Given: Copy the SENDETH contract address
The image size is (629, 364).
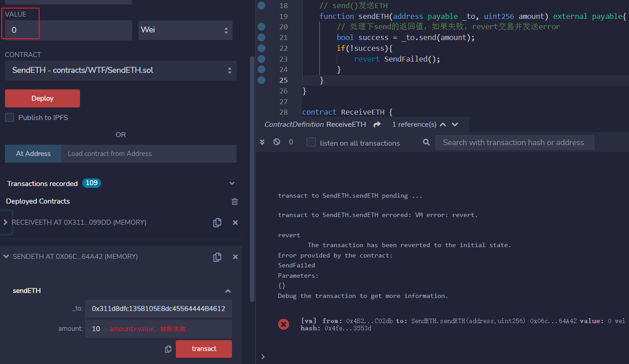Looking at the screenshot, I should [x=217, y=257].
